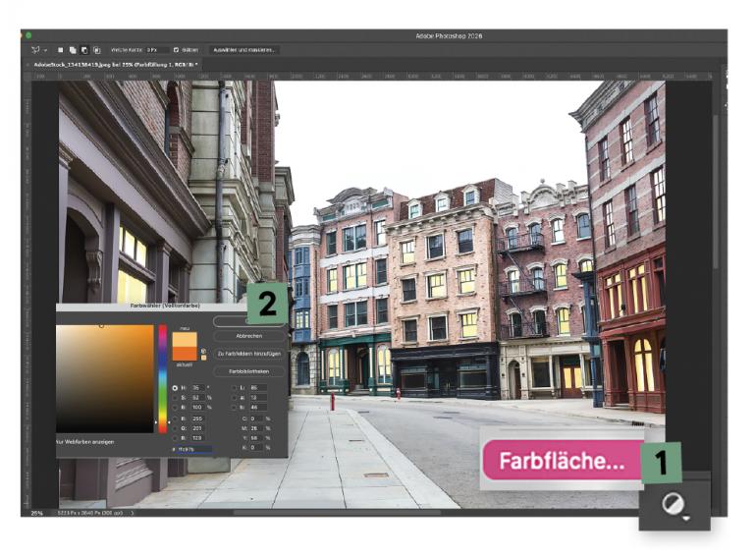
Task: Choose Farbfläche... from the adjustment layer menu
Action: tap(563, 461)
